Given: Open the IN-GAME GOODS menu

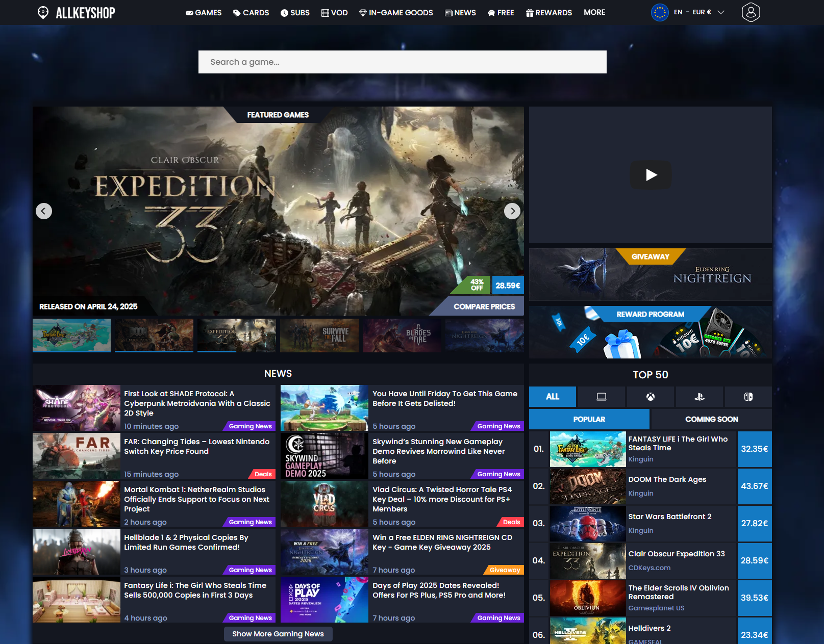Looking at the screenshot, I should click(x=396, y=13).
